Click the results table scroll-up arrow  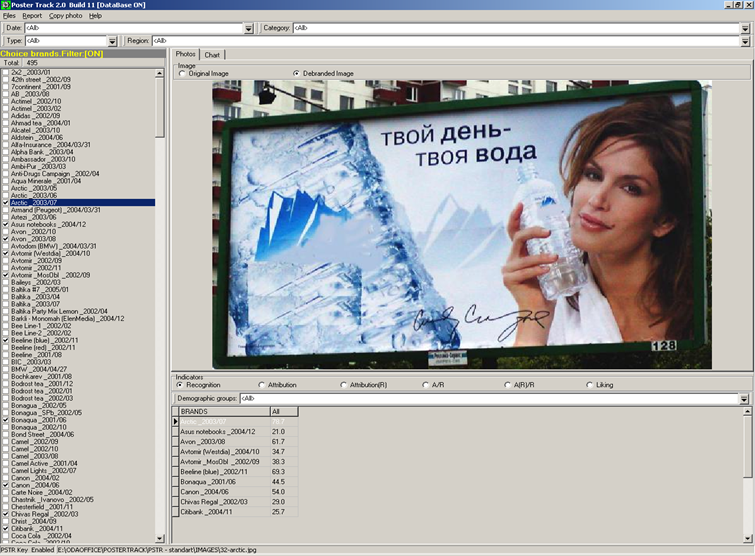pyautogui.click(x=747, y=412)
